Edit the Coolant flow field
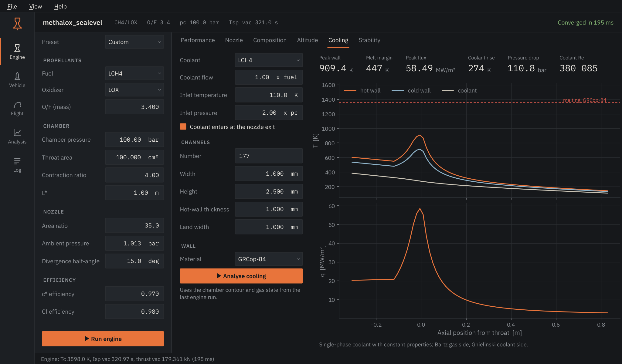The width and height of the screenshot is (622, 364). coord(269,77)
